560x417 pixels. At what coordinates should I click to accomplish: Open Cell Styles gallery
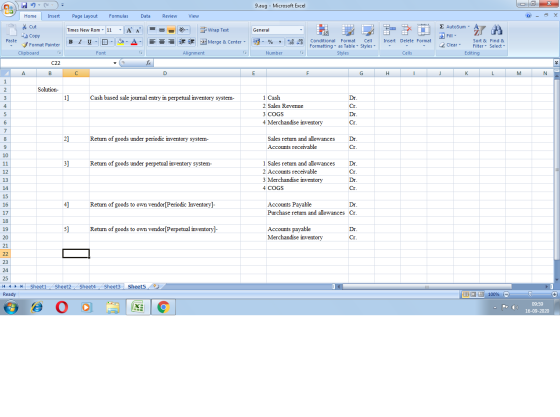click(x=368, y=36)
